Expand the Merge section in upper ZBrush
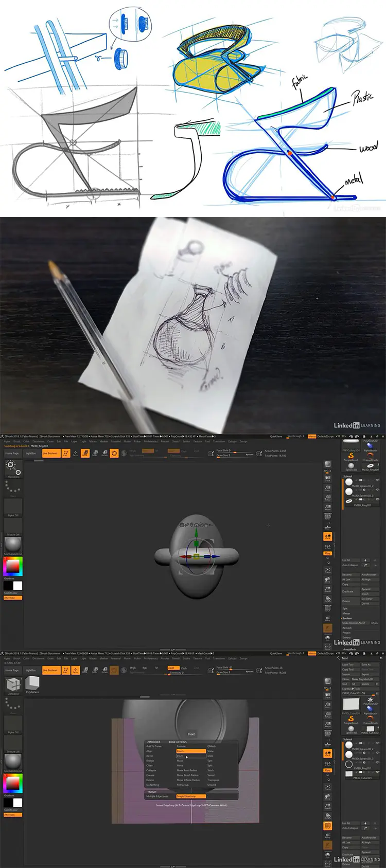The image size is (386, 868). [x=346, y=613]
